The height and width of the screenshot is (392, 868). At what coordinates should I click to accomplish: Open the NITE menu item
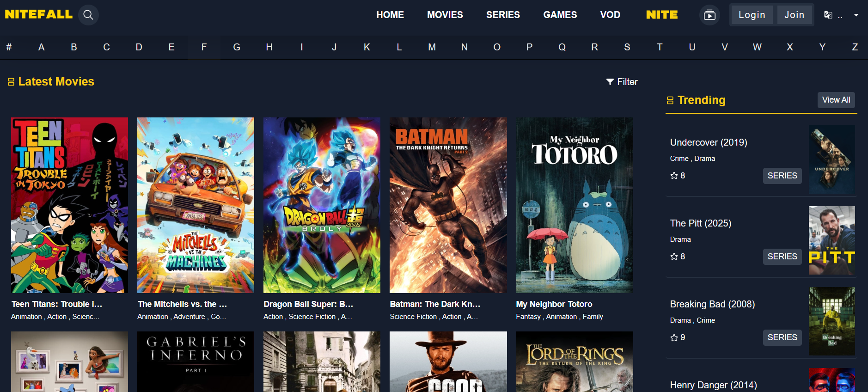click(662, 15)
